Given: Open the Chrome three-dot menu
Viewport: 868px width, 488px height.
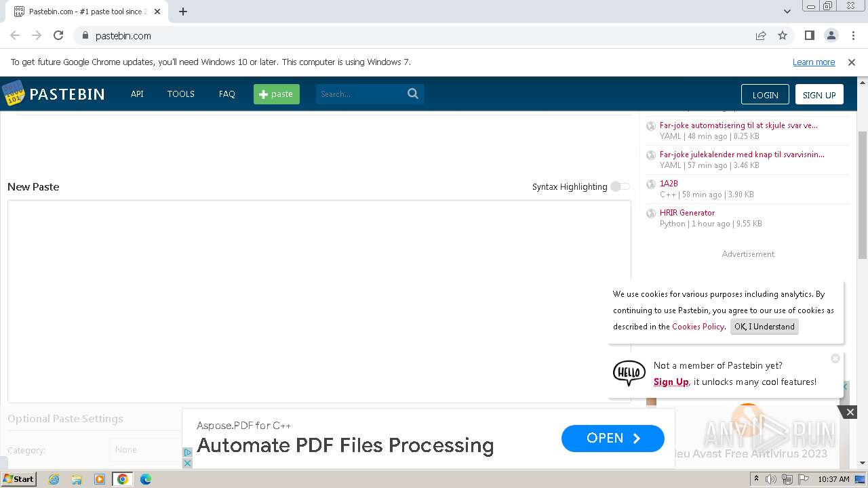Looking at the screenshot, I should (852, 35).
